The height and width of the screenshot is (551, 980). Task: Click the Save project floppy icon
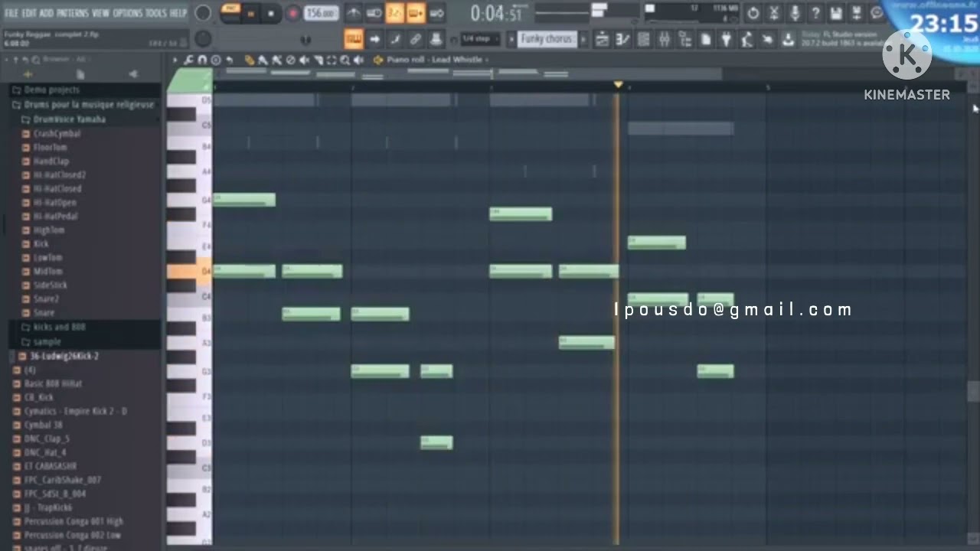(836, 13)
